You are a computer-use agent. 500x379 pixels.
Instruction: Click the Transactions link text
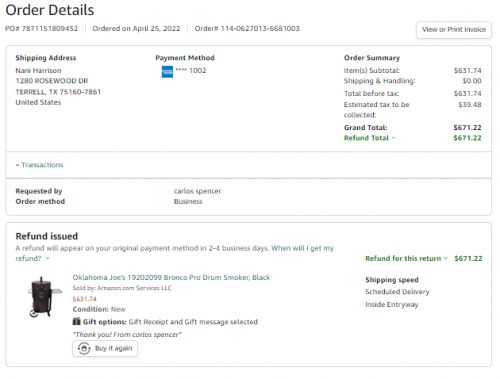pos(42,165)
